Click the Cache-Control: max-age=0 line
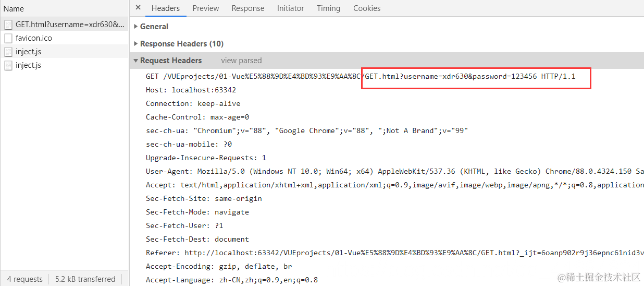 tap(197, 117)
